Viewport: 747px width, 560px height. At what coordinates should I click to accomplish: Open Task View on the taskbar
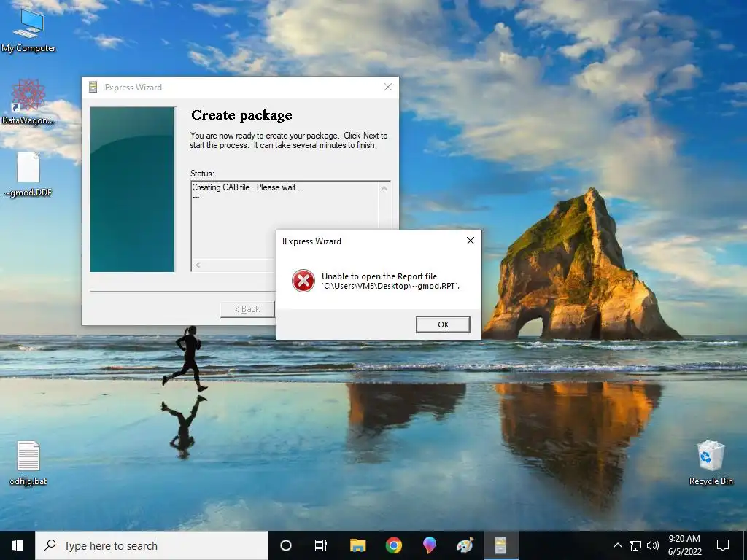pyautogui.click(x=321, y=545)
